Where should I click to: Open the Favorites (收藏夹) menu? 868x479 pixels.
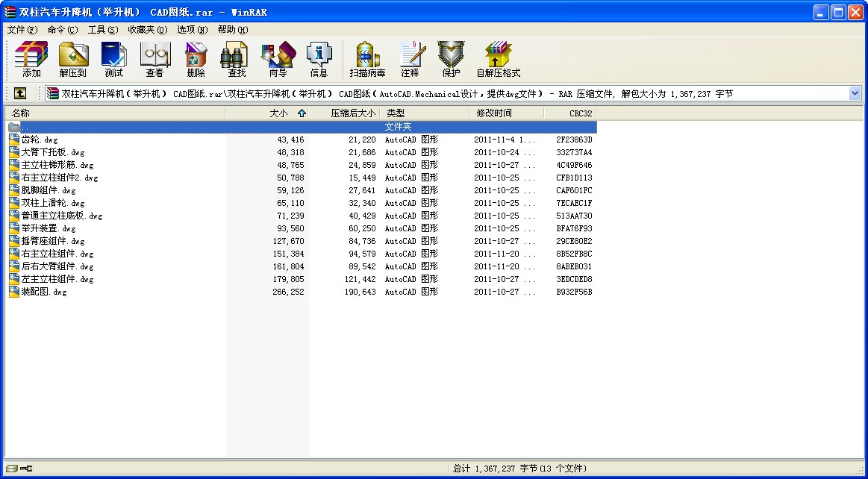point(147,30)
